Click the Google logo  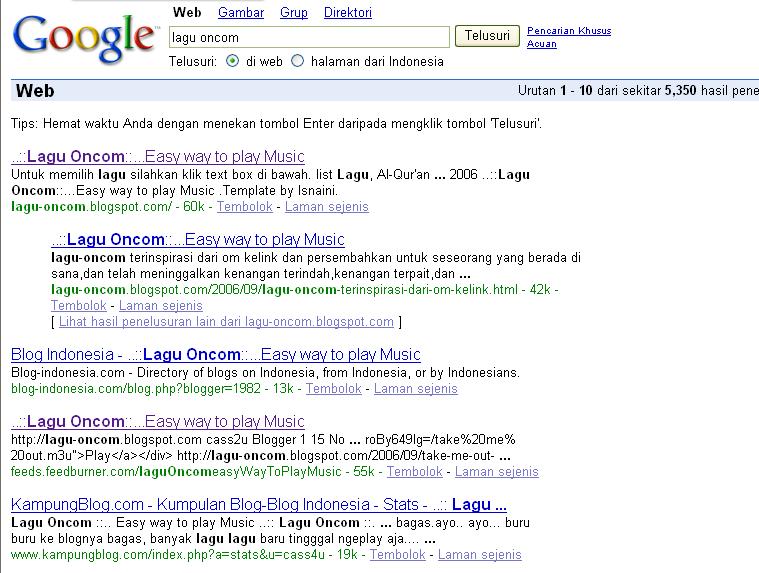coord(85,39)
